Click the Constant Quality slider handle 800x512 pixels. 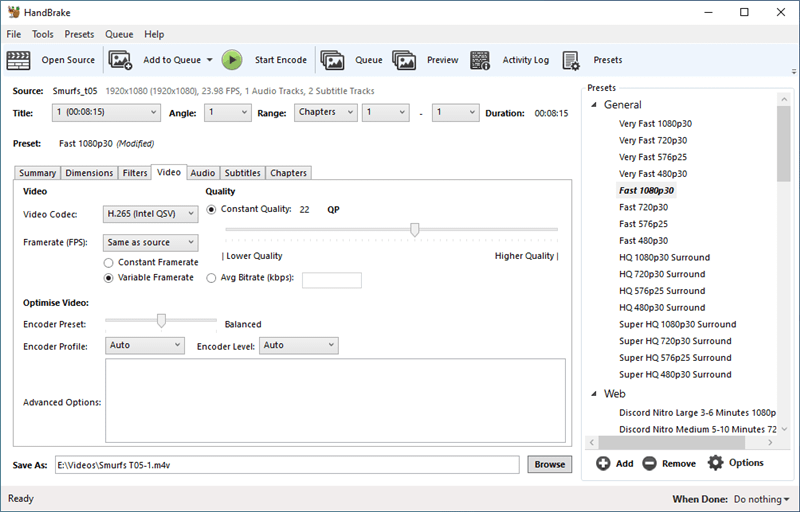(415, 230)
